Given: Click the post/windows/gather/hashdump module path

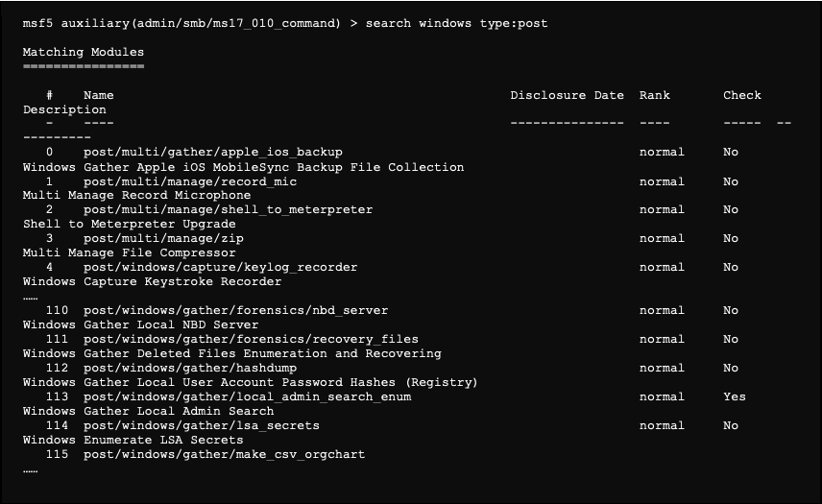Looking at the screenshot, I should pyautogui.click(x=189, y=368).
